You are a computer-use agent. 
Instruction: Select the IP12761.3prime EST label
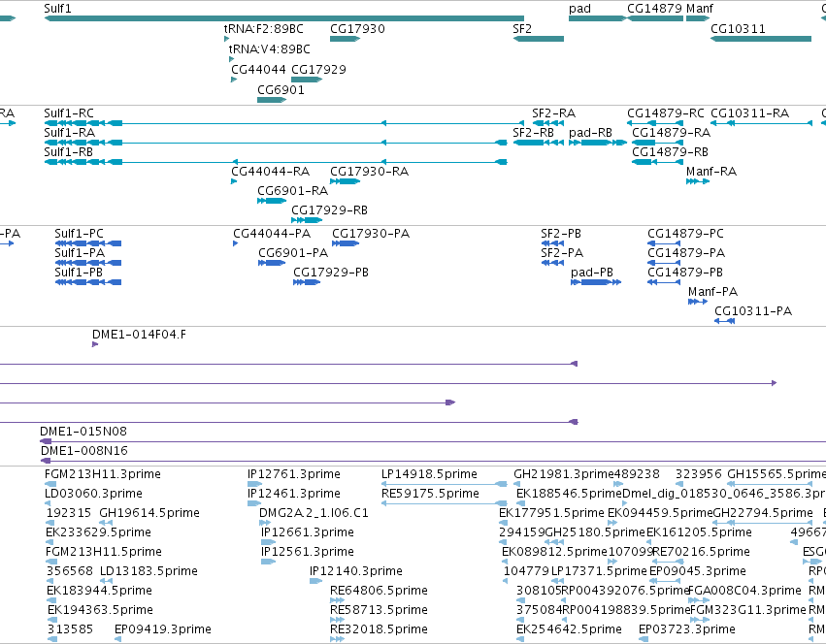[x=294, y=474]
